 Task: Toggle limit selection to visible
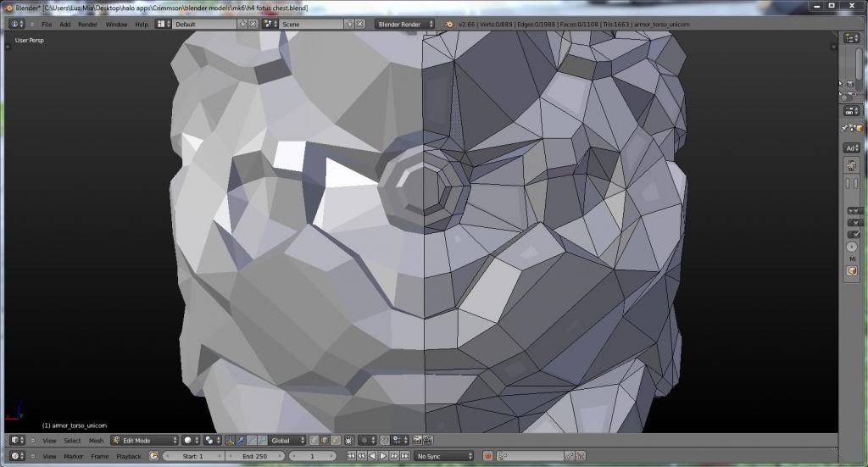pyautogui.click(x=350, y=441)
